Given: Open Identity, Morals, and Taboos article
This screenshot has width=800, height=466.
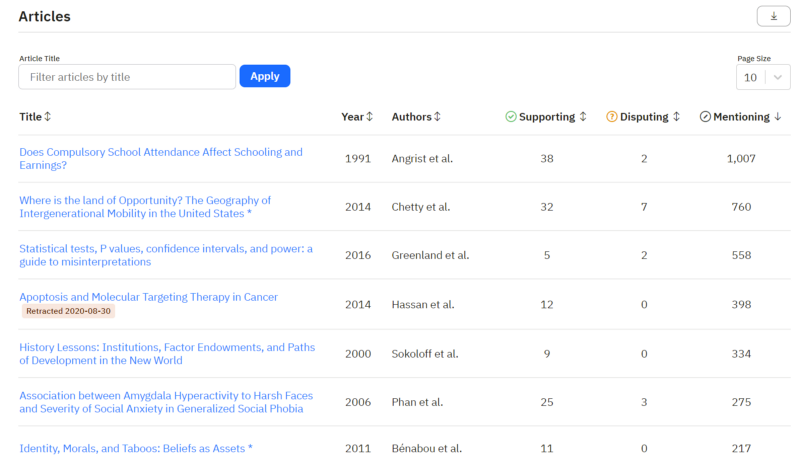Looking at the screenshot, I should pos(135,449).
